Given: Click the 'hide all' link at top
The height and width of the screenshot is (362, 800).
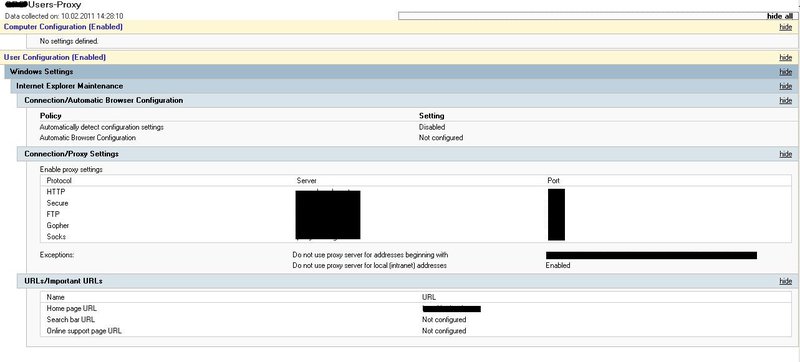Looking at the screenshot, I should 780,16.
